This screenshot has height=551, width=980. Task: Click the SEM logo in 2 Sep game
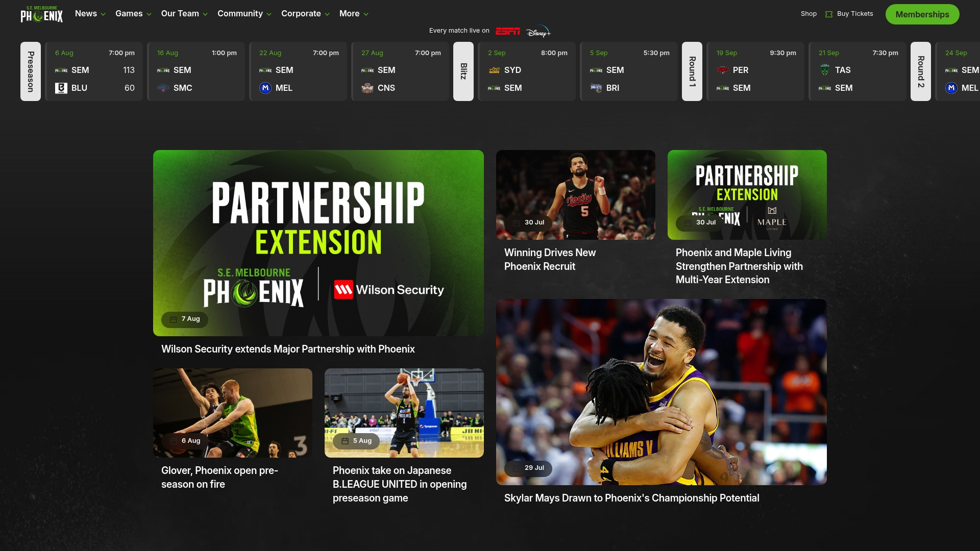tap(494, 88)
